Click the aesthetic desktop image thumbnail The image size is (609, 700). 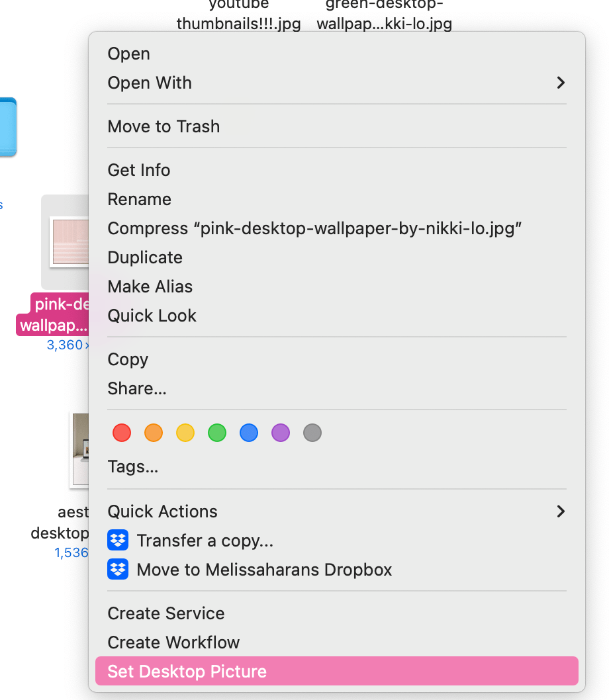click(79, 450)
